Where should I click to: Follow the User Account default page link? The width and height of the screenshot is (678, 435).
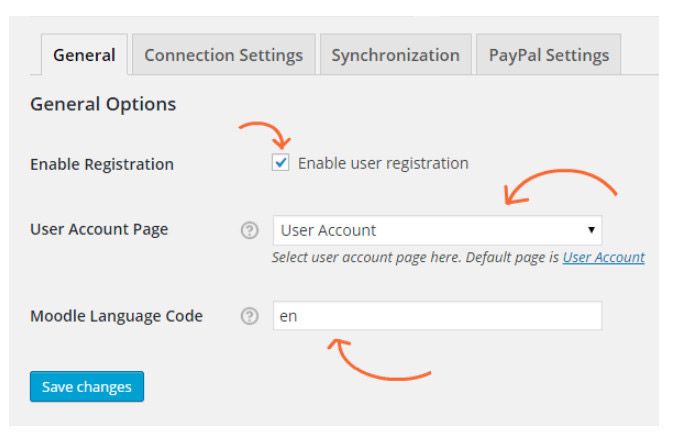coord(603,257)
